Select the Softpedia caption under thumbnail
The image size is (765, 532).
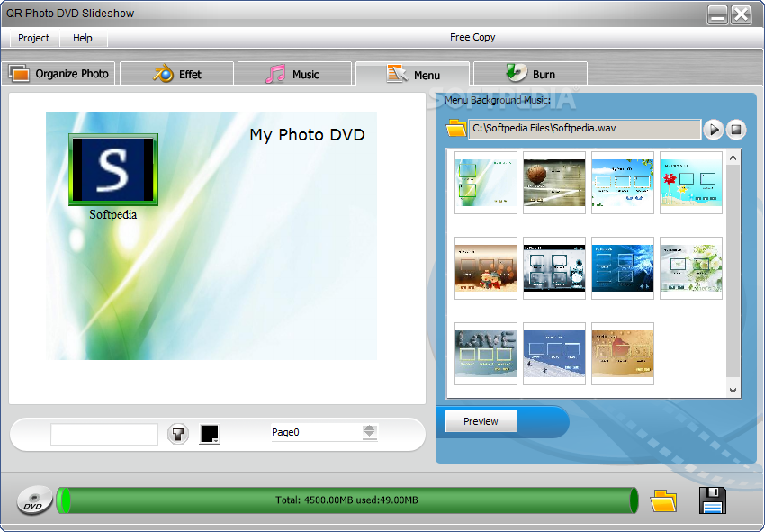tap(113, 215)
